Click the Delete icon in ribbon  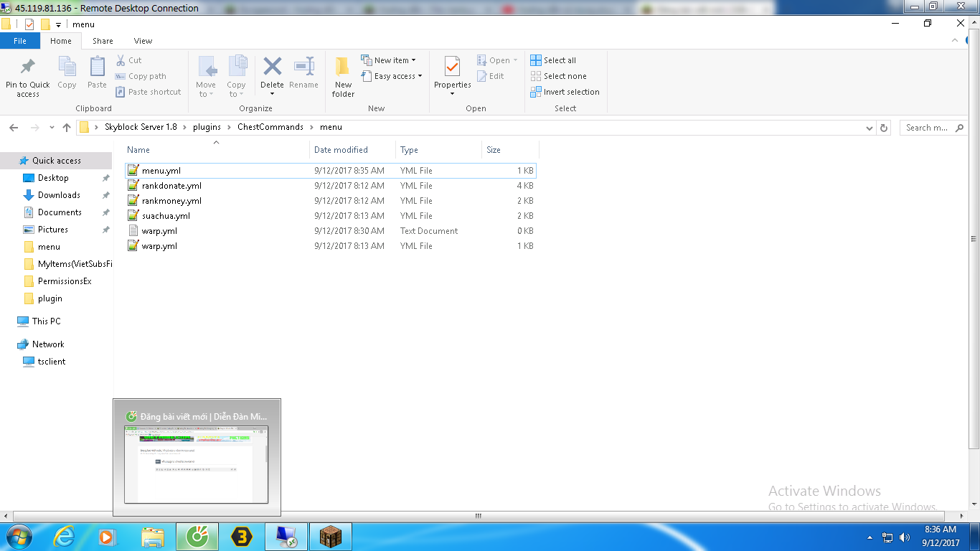(x=272, y=67)
